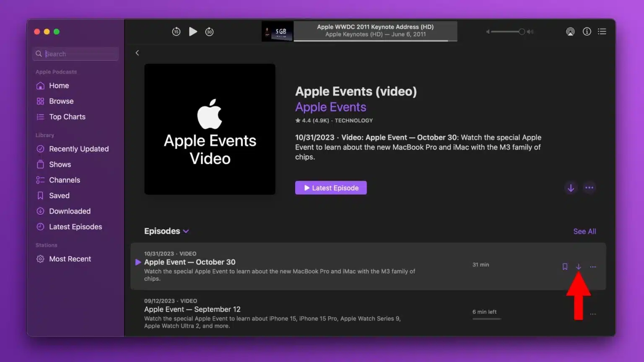The width and height of the screenshot is (644, 362).
Task: Skip forward 30 seconds
Action: pos(209,31)
